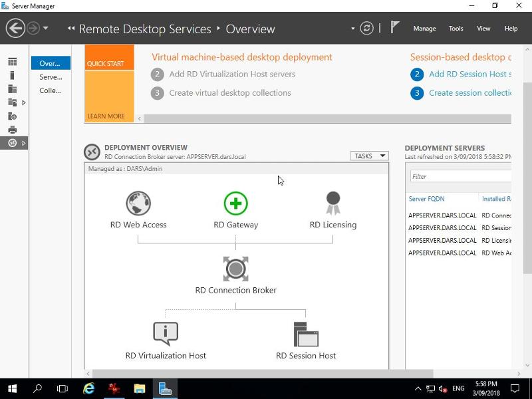Expand the Remote Desktop Services sidebar arrow
The image size is (532, 399).
[23, 143]
